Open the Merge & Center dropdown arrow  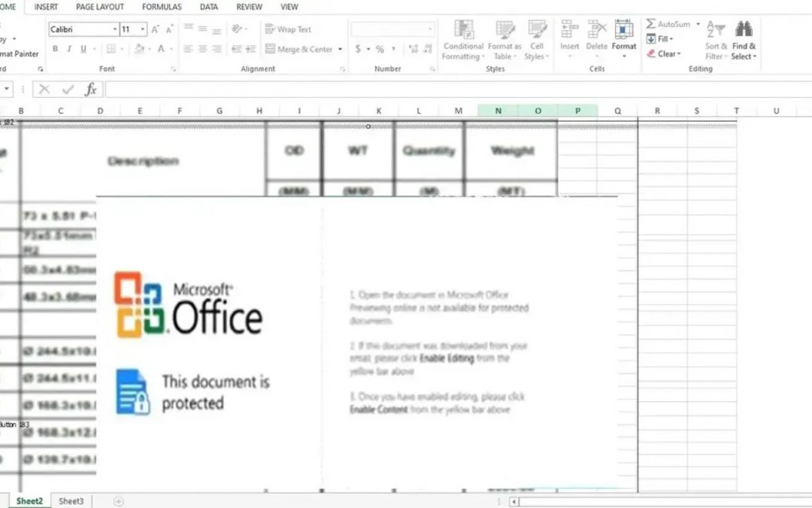click(341, 49)
